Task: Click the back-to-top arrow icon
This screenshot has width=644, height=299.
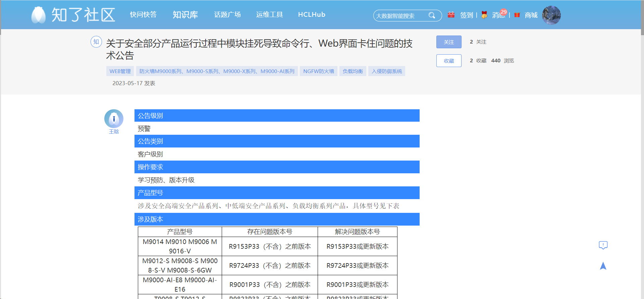Action: click(603, 266)
